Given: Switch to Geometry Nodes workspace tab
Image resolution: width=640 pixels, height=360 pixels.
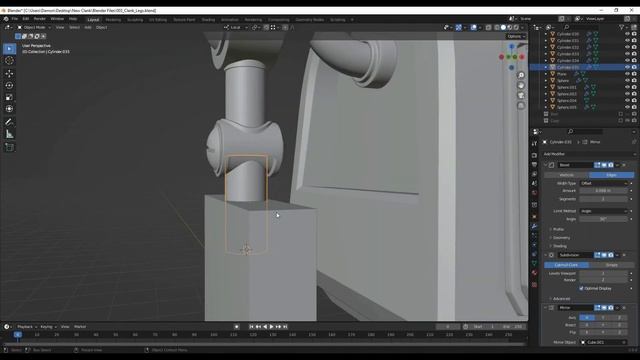Looking at the screenshot, I should pyautogui.click(x=309, y=20).
